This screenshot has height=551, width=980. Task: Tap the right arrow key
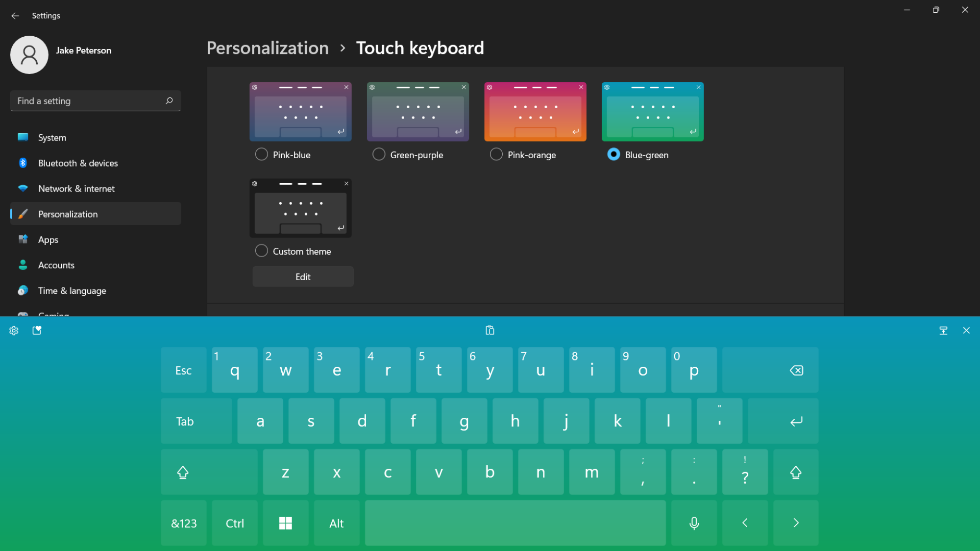click(796, 523)
